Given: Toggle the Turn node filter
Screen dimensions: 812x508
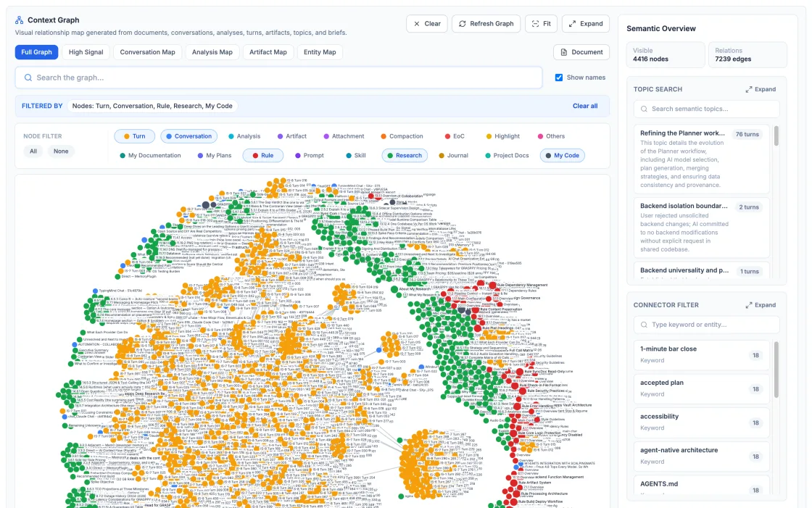Looking at the screenshot, I should pyautogui.click(x=135, y=136).
